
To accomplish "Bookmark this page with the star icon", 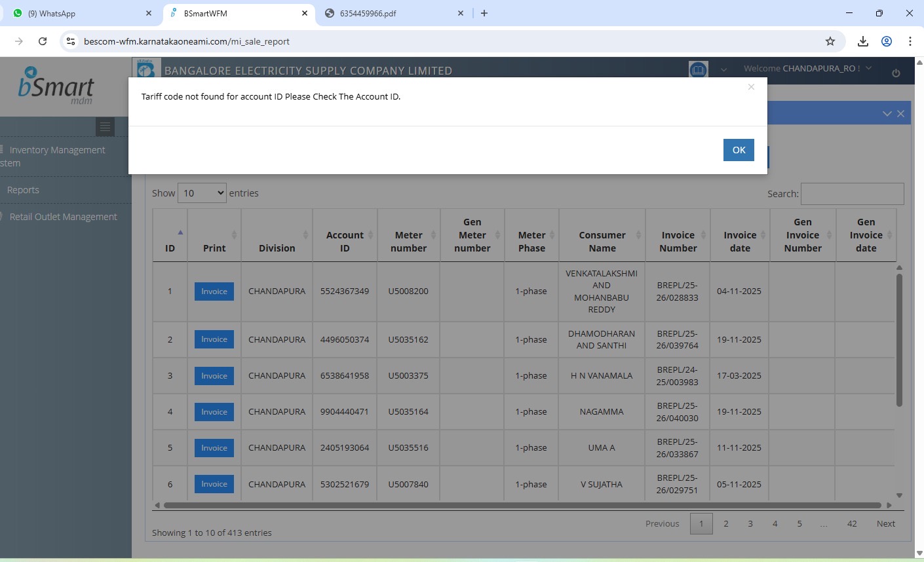I will pos(830,41).
